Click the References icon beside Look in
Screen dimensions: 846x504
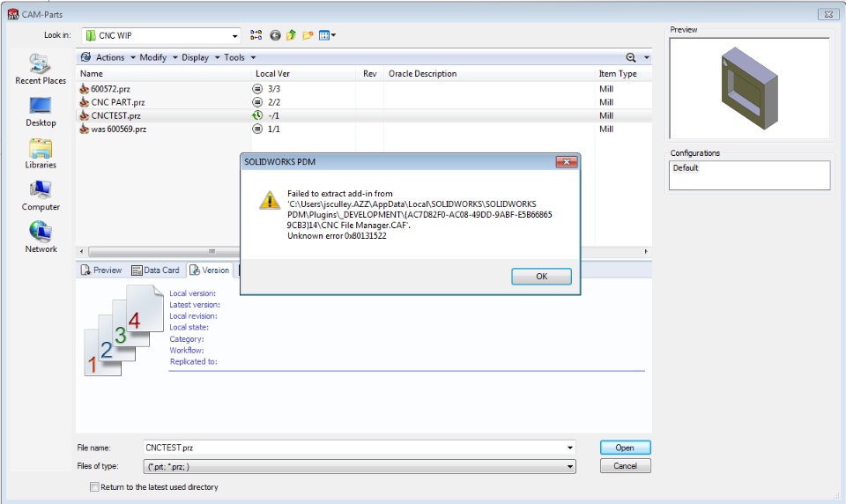click(256, 35)
